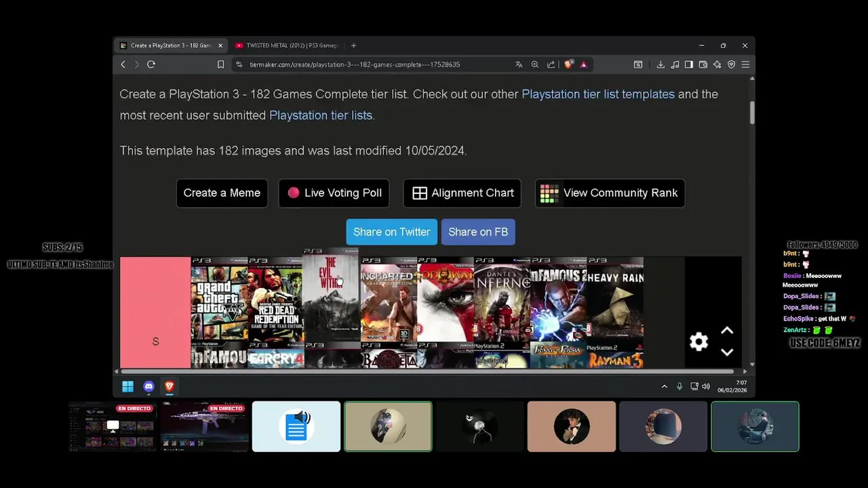Open Playstation tier list templates link

pos(598,94)
